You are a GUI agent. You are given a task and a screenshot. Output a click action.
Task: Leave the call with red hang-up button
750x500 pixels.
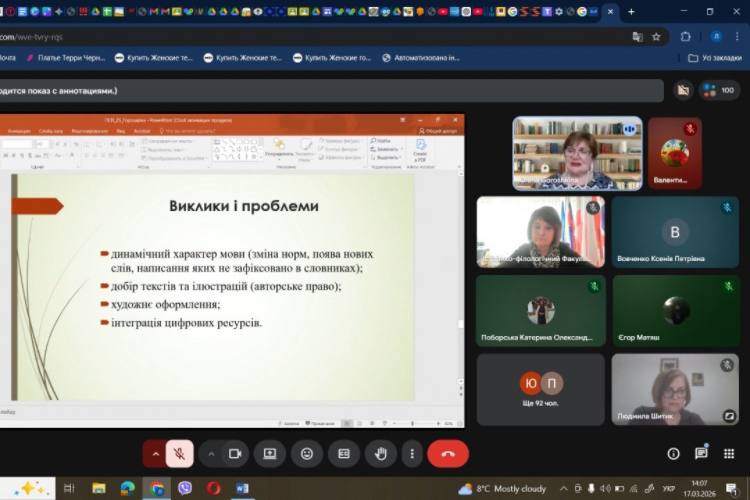pos(448,453)
